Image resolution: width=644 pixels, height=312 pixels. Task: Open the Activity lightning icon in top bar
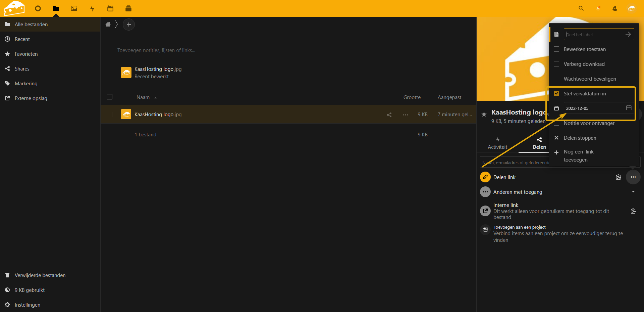[92, 8]
